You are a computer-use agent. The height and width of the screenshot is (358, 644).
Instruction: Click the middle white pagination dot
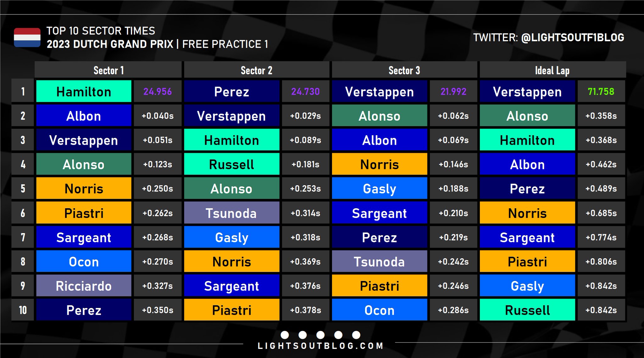pos(320,335)
